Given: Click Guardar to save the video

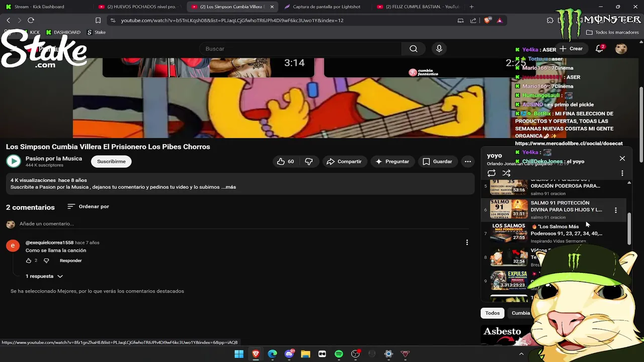Looking at the screenshot, I should pyautogui.click(x=437, y=161).
